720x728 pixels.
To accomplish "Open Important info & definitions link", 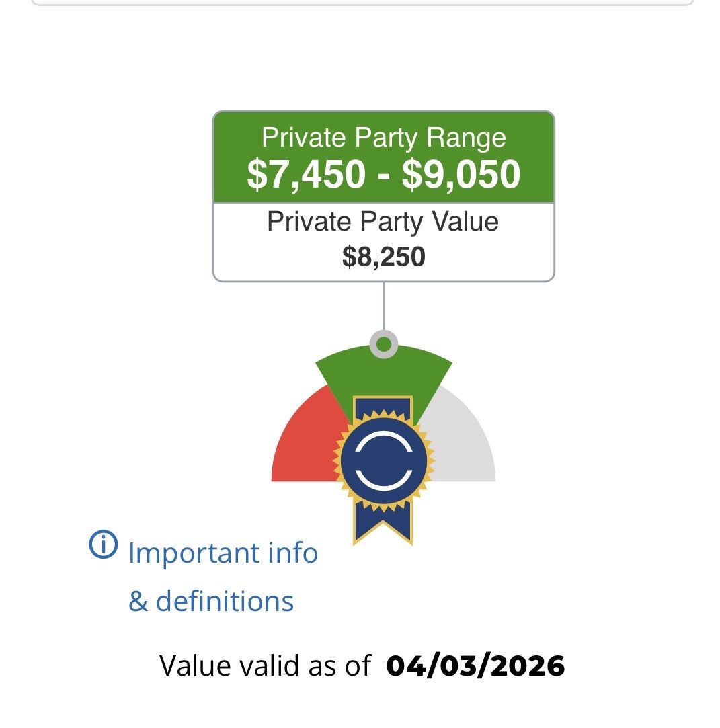I will (223, 553).
